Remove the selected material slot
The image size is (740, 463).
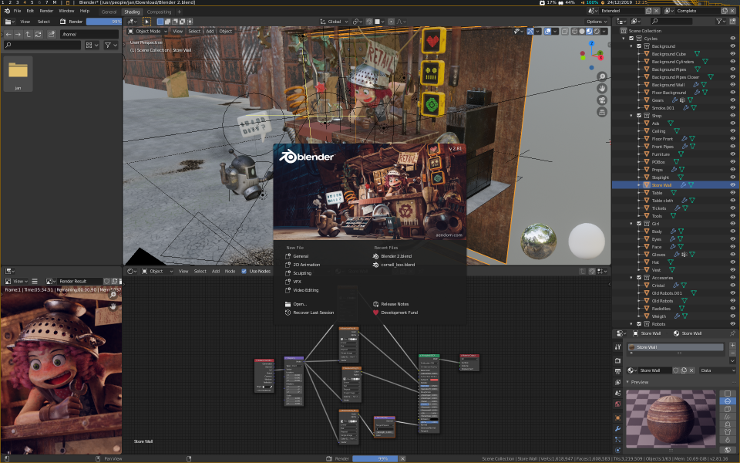tap(732, 354)
